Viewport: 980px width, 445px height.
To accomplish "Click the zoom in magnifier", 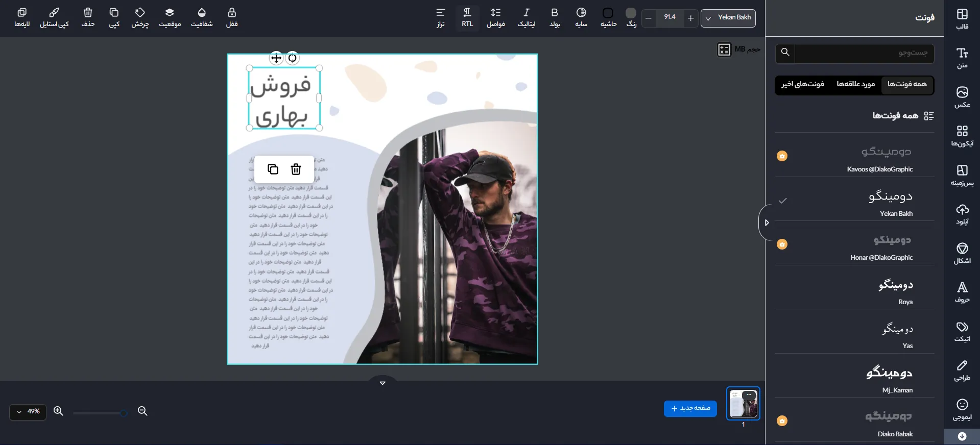I will 58,411.
